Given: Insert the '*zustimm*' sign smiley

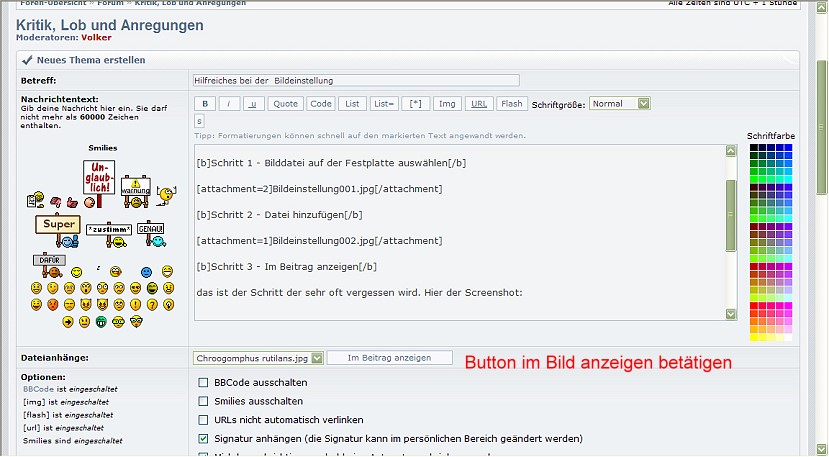Looking at the screenshot, I should click(109, 235).
